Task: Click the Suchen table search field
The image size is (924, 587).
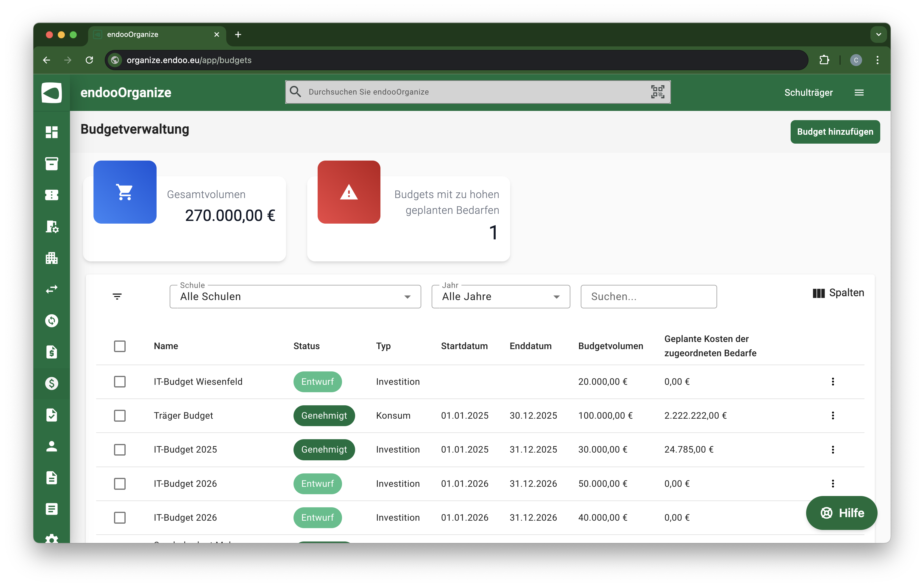Action: tap(648, 297)
